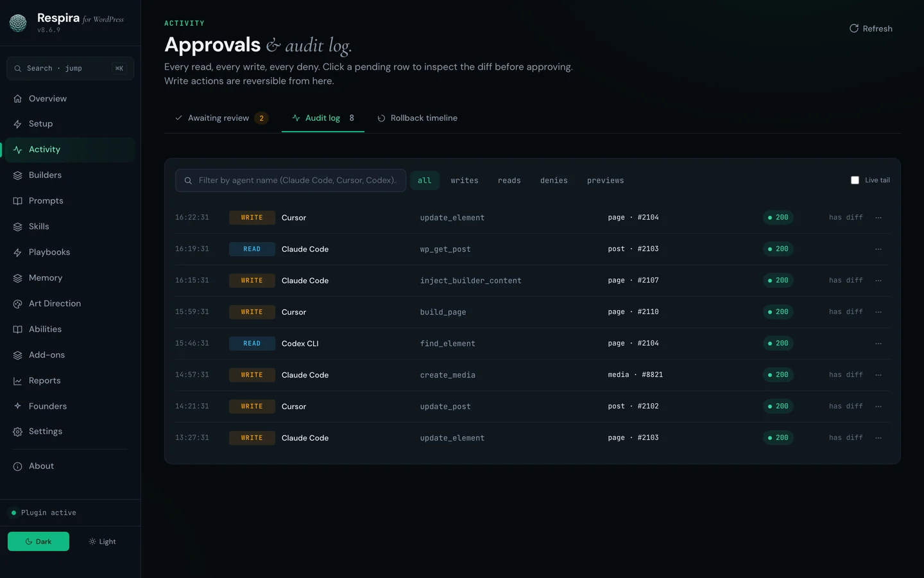Screen dimensions: 924x578
Task: Click the Prompts book icon
Action: coord(17,201)
